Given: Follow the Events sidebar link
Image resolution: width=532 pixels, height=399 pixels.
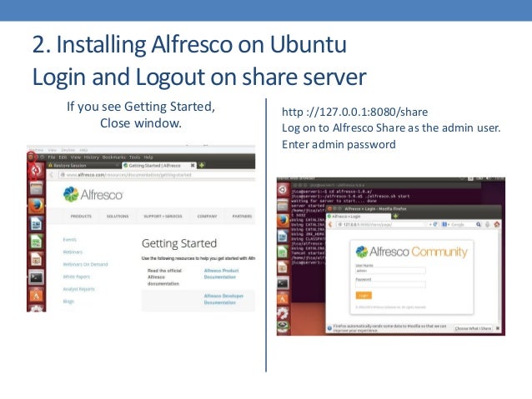Looking at the screenshot, I should click(69, 240).
